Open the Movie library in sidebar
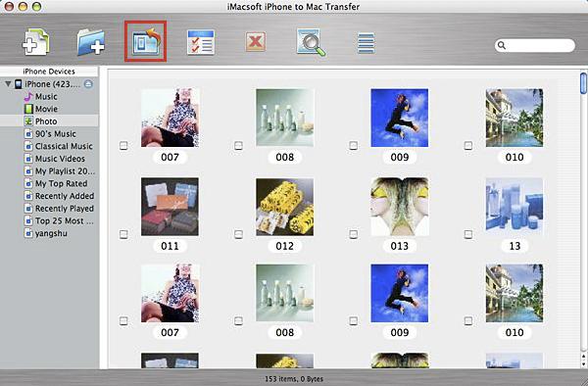Viewport: 588px width, 386px height. pos(46,109)
